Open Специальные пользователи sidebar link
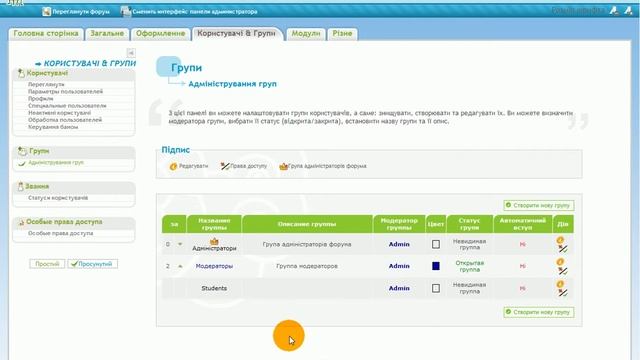Image resolution: width=640 pixels, height=360 pixels. (67, 106)
